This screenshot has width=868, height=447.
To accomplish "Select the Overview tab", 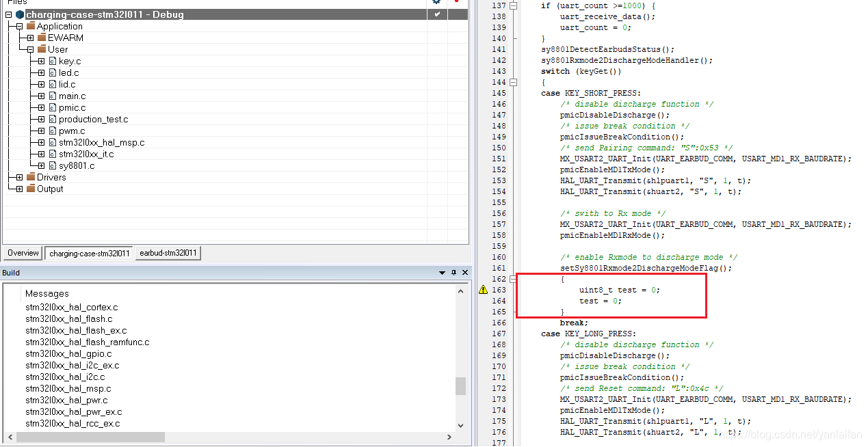I will [x=23, y=253].
